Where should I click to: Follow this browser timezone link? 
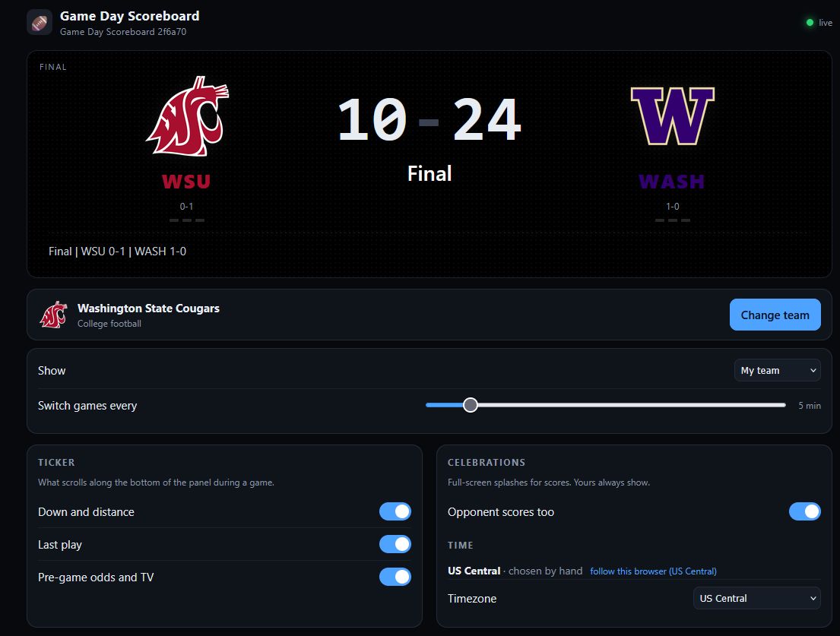click(x=653, y=571)
